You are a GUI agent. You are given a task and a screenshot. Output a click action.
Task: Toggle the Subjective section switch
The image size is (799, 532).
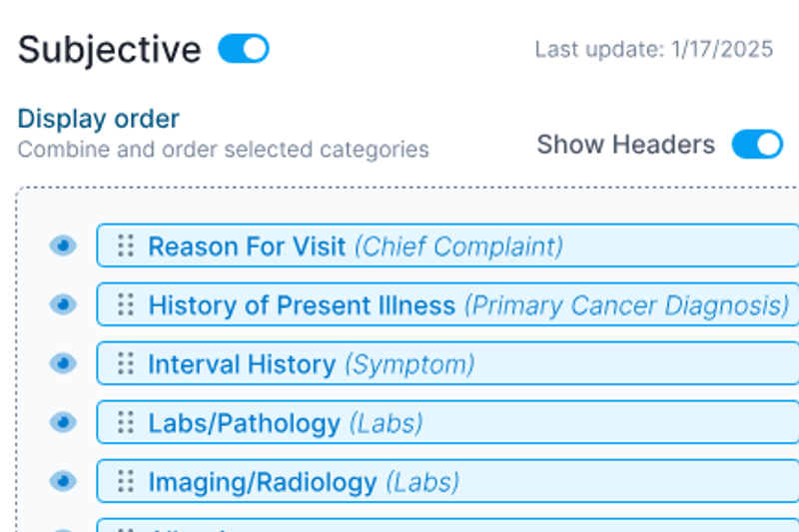tap(244, 49)
